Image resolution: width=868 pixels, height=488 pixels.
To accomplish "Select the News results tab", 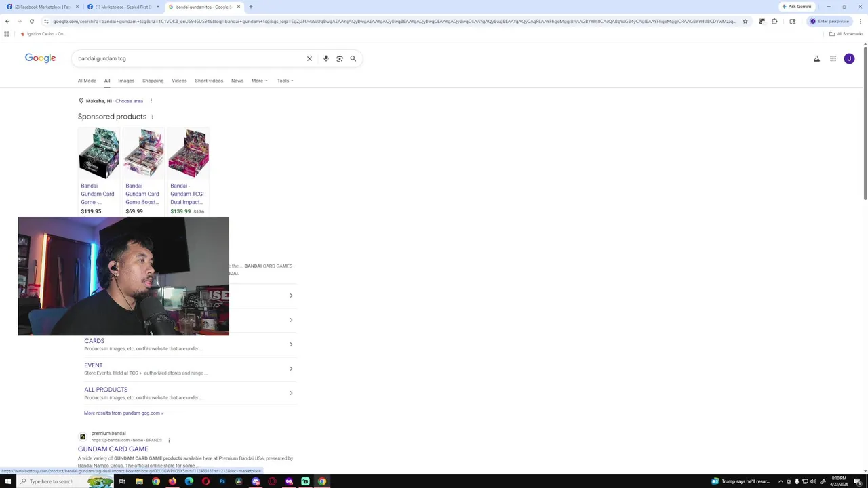I will click(237, 81).
